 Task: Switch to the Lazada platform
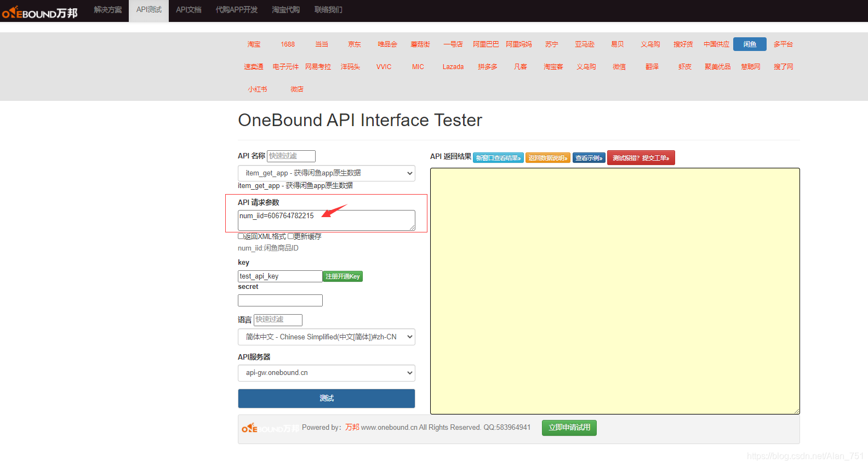(453, 67)
